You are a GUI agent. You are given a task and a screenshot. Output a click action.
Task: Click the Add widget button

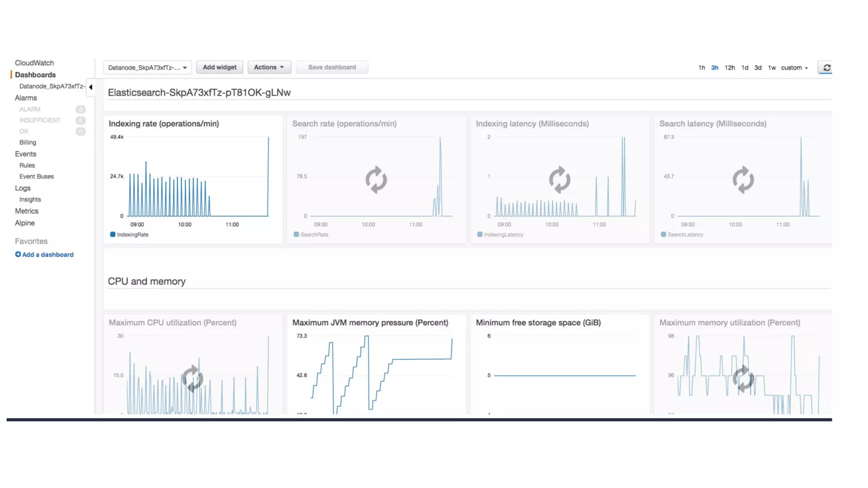219,67
